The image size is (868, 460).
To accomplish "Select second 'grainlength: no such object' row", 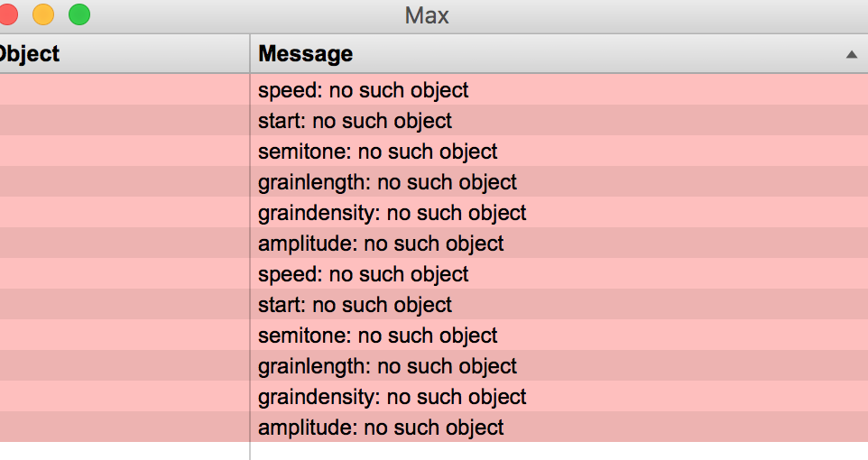I will 434,365.
